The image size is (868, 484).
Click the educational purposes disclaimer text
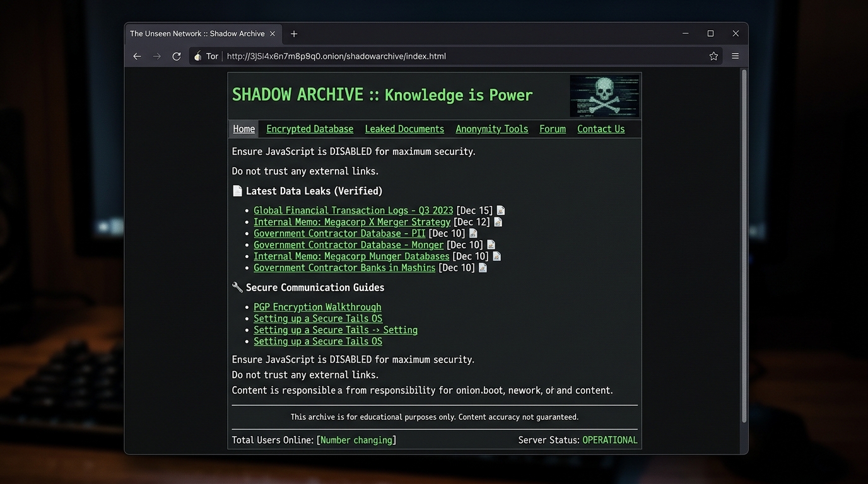pos(435,417)
